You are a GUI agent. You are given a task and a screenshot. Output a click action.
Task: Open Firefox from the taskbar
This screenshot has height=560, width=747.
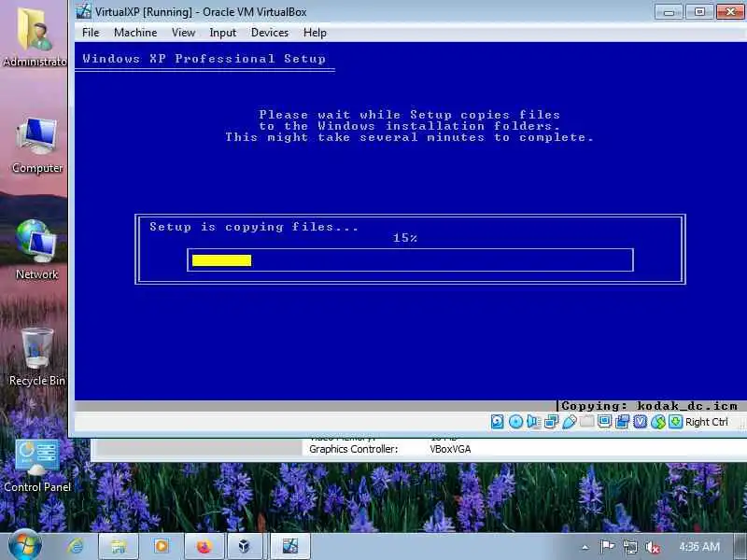pyautogui.click(x=204, y=546)
